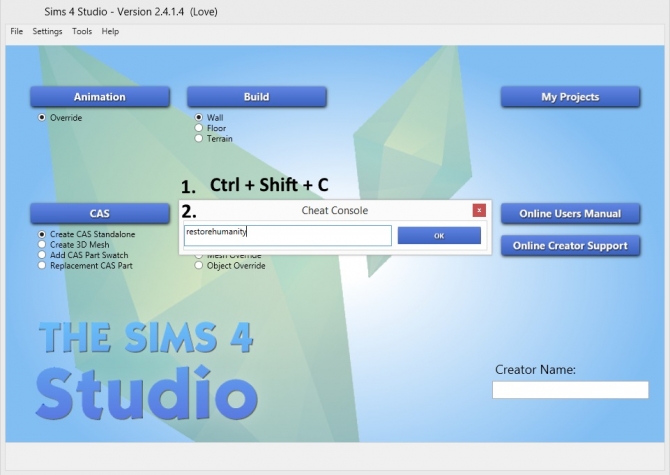
Task: Open the Tools menu
Action: point(82,32)
